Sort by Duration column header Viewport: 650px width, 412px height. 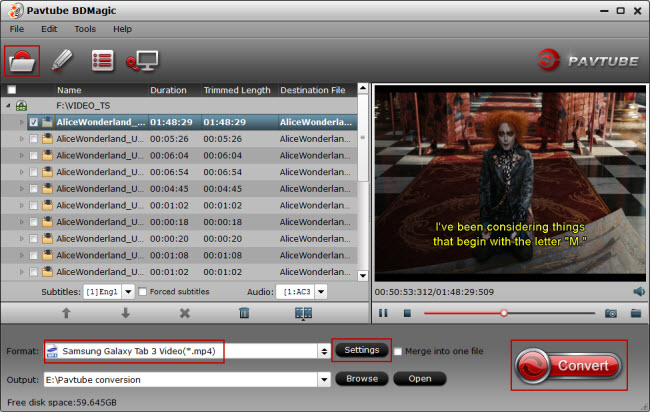[x=168, y=90]
